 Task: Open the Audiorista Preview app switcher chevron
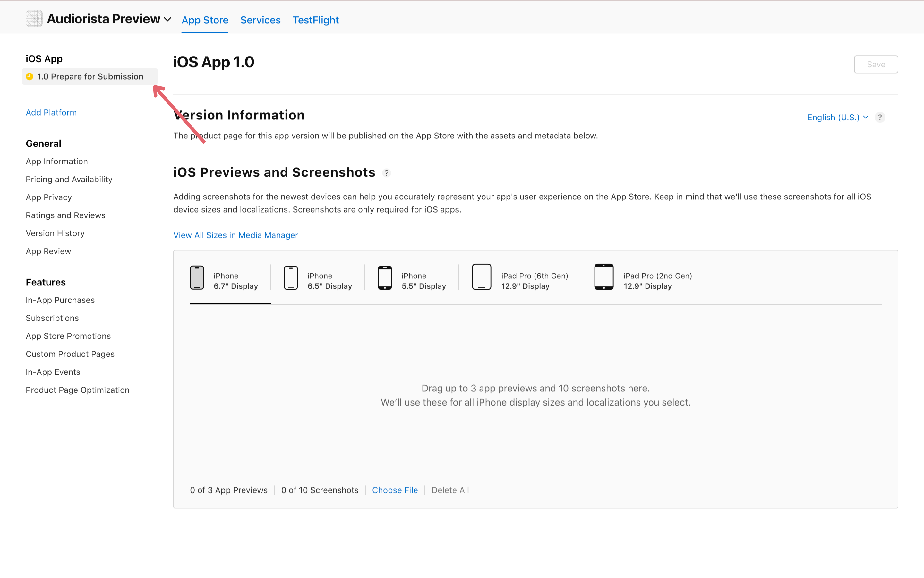[167, 20]
